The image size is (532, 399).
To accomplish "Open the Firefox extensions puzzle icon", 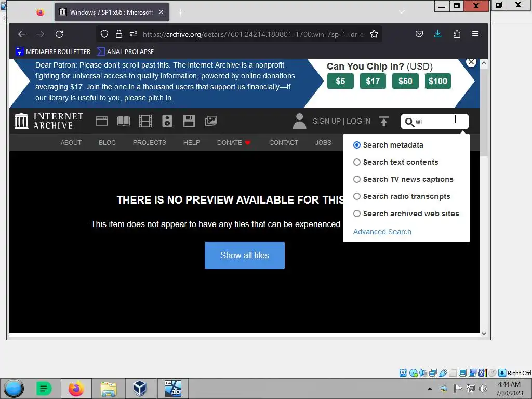I will 457,34.
